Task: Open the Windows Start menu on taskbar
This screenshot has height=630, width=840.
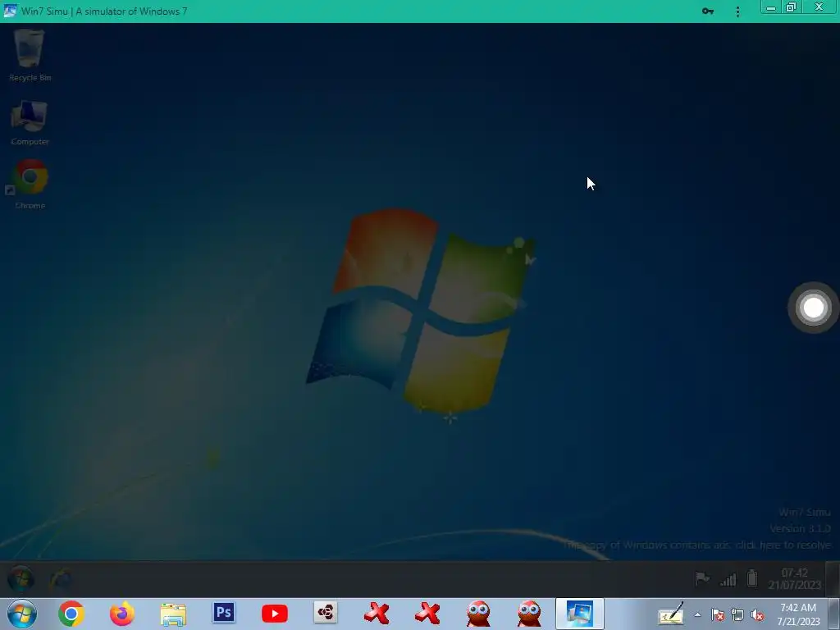Action: (22, 614)
